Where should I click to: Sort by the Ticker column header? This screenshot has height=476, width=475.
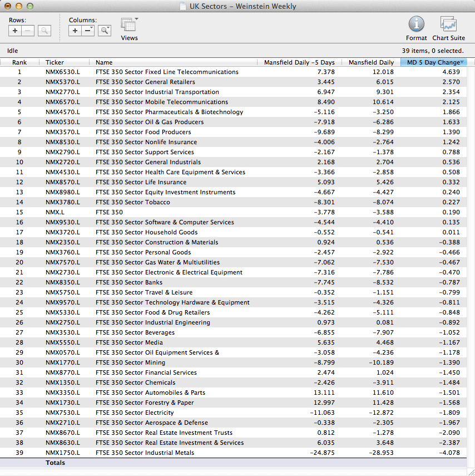(x=64, y=62)
